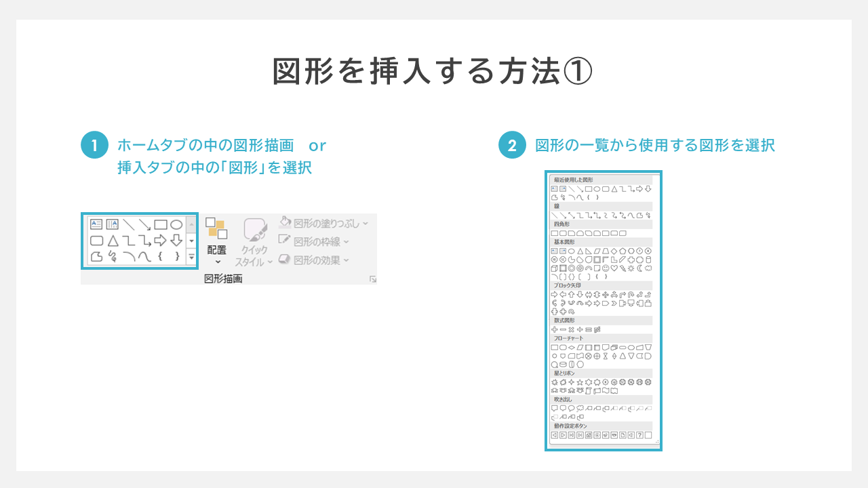Open the クイックスタイル dropdown

[254, 242]
